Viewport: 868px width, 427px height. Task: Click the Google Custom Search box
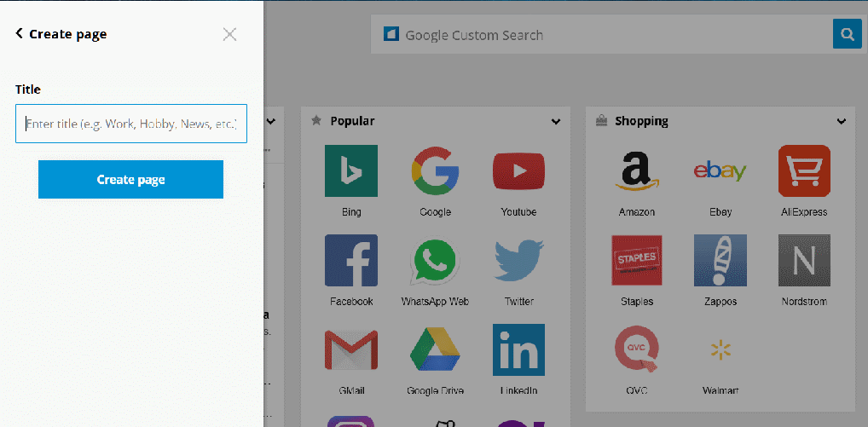(601, 34)
